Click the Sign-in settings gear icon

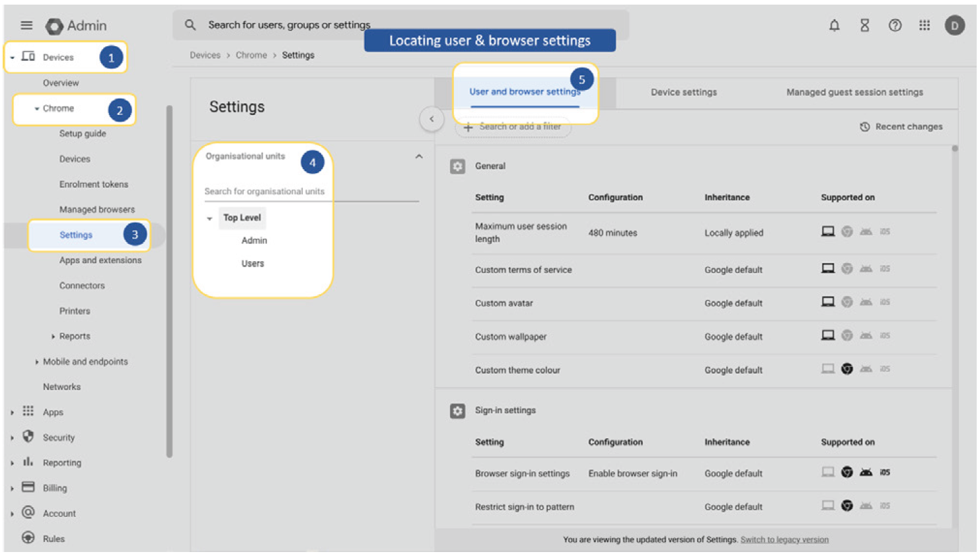(457, 411)
